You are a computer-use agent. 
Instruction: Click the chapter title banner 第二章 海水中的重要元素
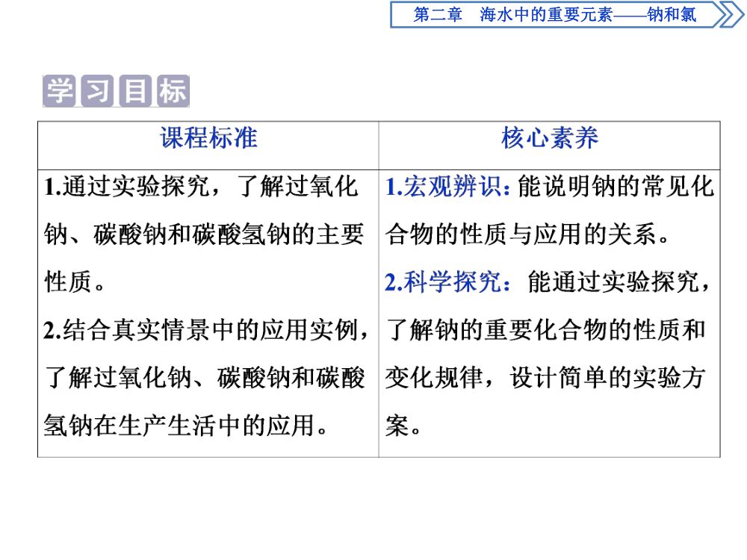(555, 14)
